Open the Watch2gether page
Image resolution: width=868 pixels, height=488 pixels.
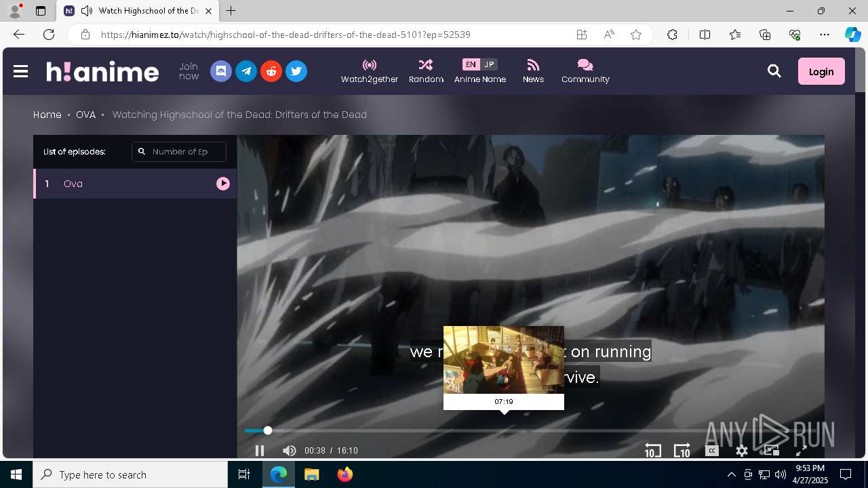pos(370,71)
